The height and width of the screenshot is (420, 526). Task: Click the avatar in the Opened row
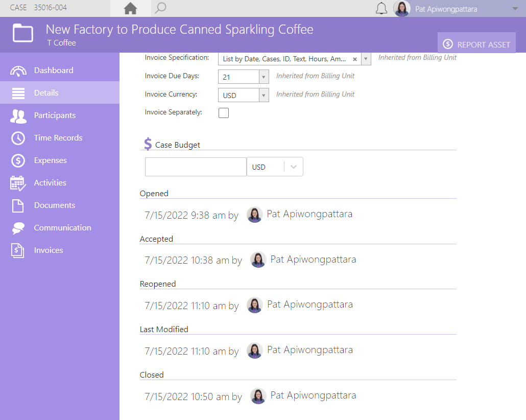[255, 215]
